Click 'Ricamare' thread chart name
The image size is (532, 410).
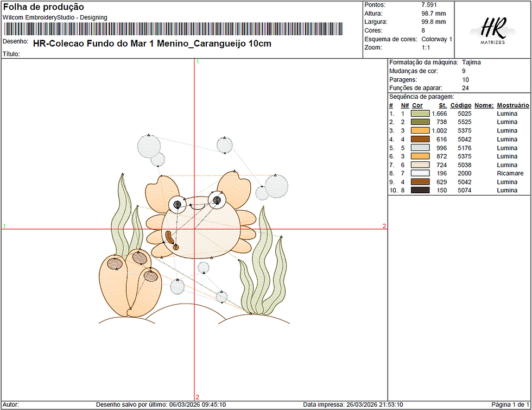(510, 173)
